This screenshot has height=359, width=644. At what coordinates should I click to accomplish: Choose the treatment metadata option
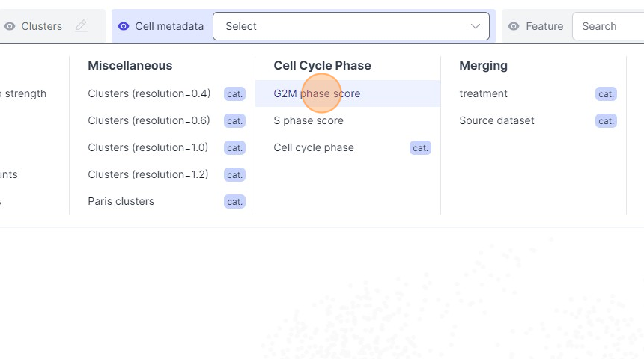click(483, 93)
